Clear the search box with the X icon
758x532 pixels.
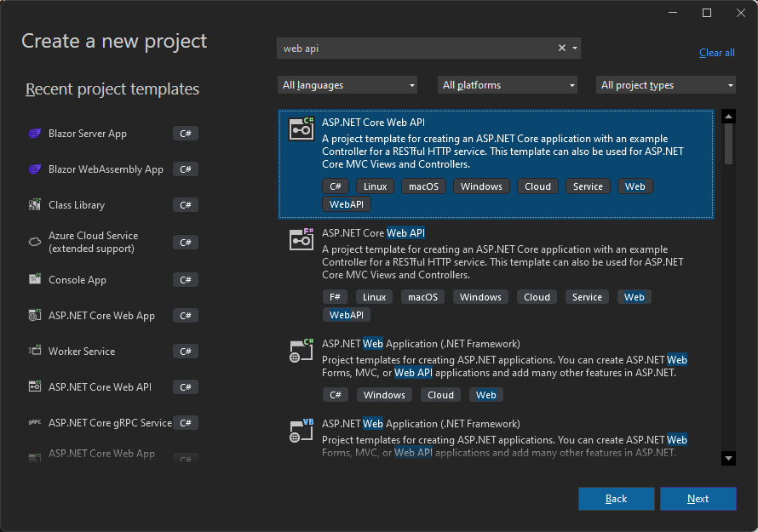click(x=562, y=48)
